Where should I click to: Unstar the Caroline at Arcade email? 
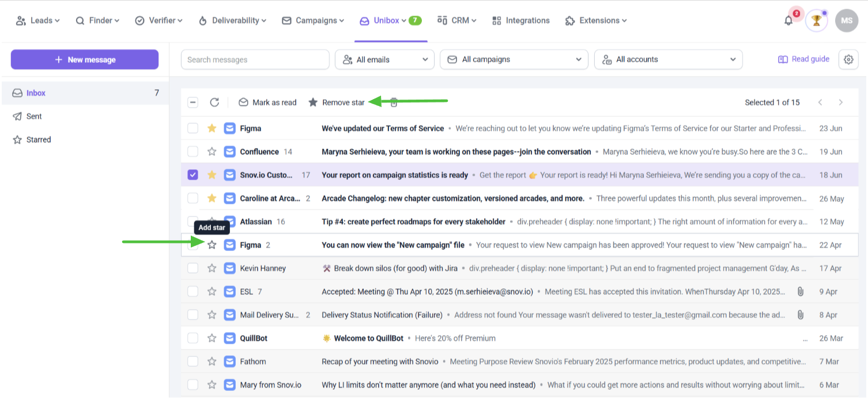point(212,198)
